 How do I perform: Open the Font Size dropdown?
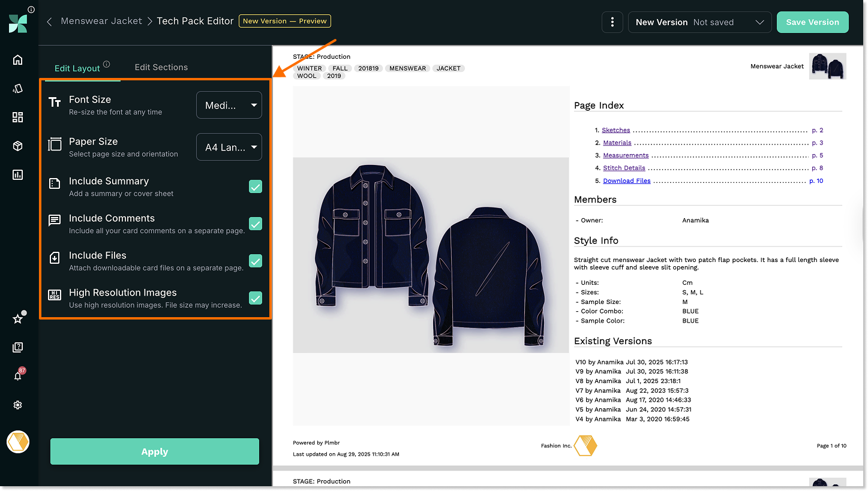229,105
